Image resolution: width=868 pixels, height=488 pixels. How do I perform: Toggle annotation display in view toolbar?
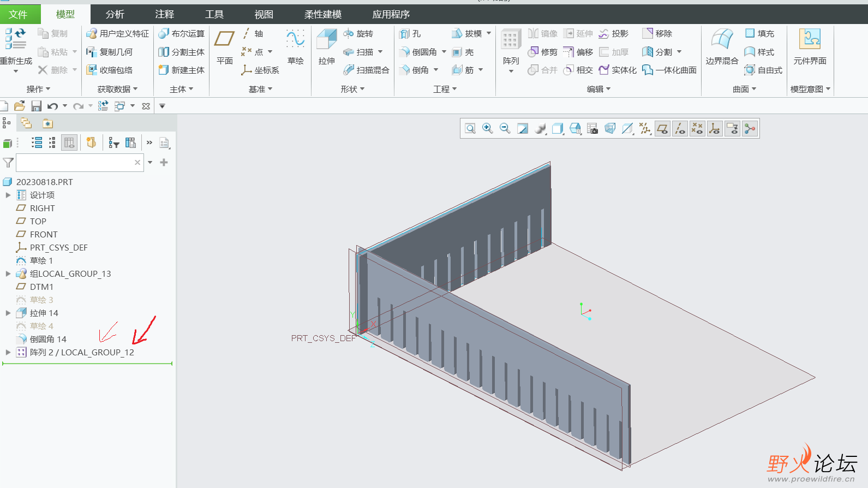[732, 129]
